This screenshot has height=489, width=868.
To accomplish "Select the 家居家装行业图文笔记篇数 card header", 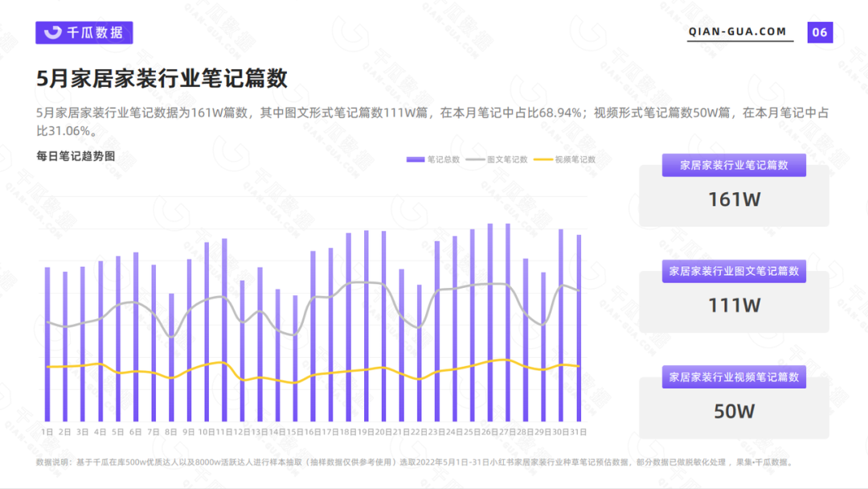I will point(734,271).
